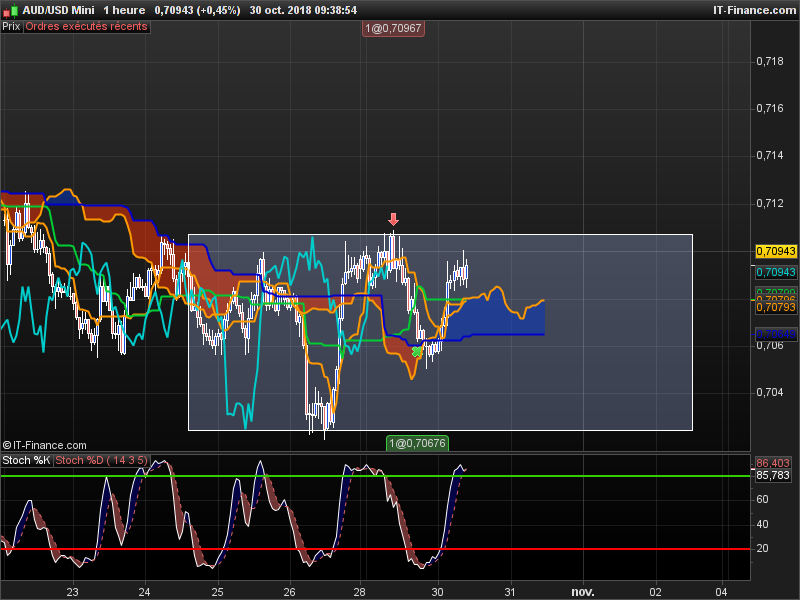Click the 20 level on stochastic axis
The height and width of the screenshot is (600, 800).
(762, 548)
